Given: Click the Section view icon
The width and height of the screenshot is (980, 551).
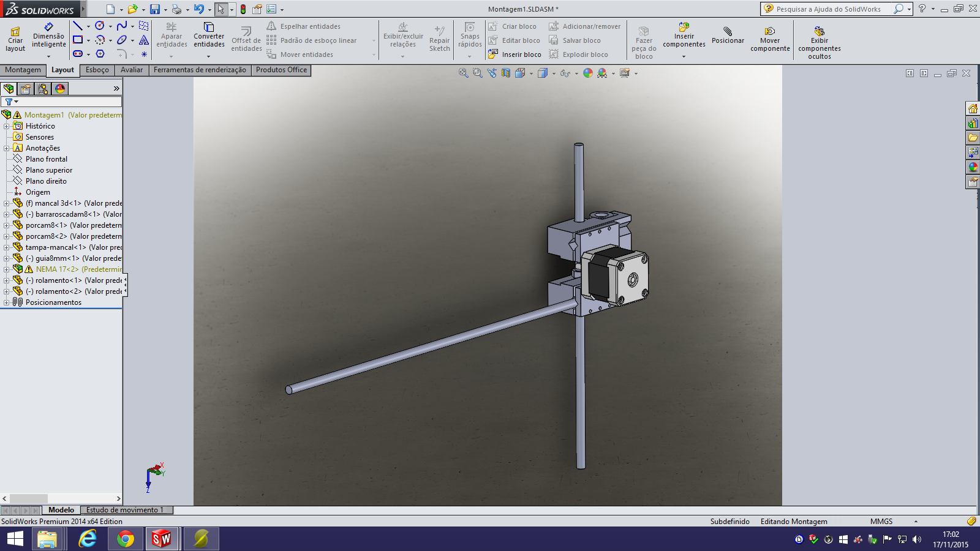Looking at the screenshot, I should pos(506,73).
